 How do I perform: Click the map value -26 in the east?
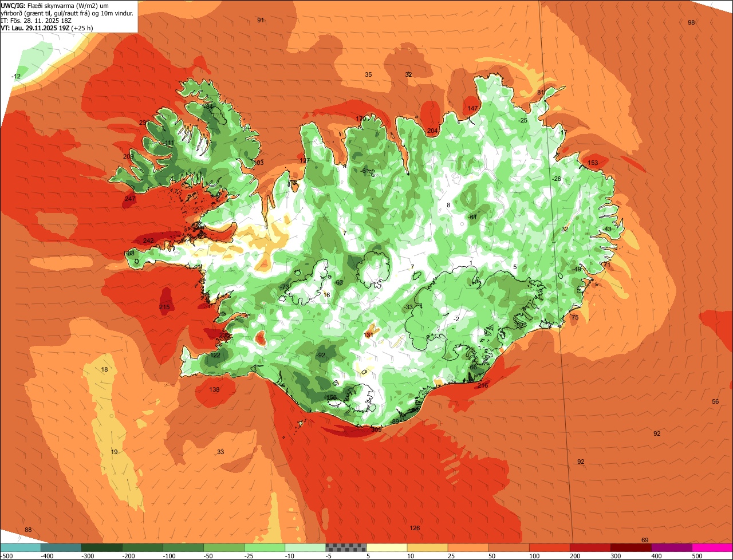coord(556,179)
